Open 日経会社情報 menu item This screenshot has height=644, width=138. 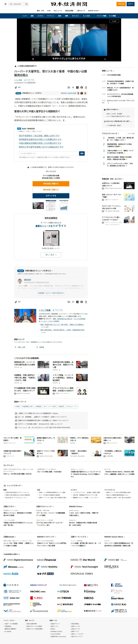69,11
